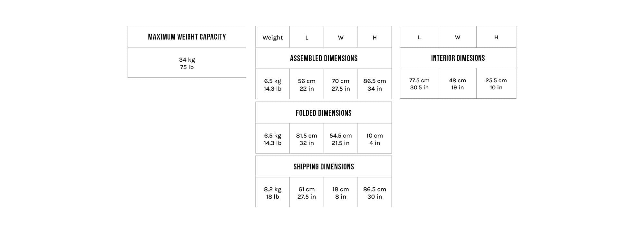Select the Folded Dimensions section heading

point(324,113)
